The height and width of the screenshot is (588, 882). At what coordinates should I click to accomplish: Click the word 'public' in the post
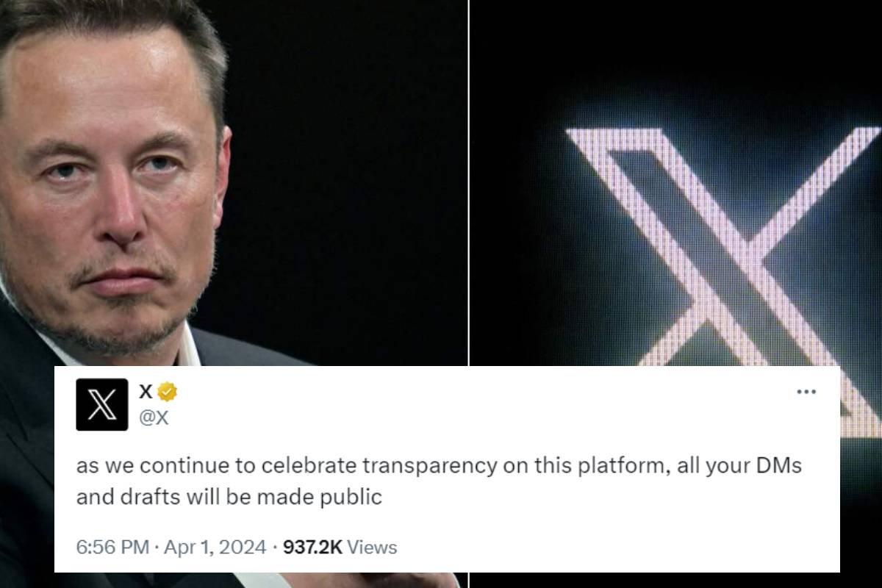tap(351, 497)
